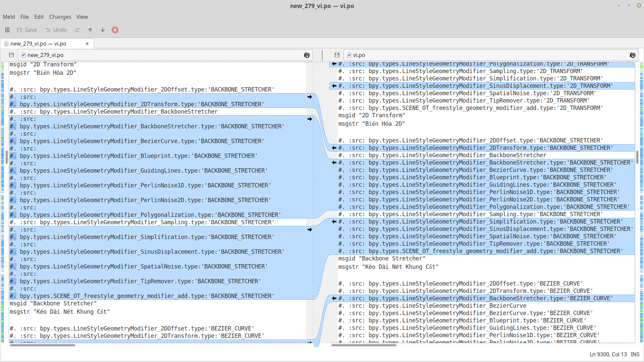The width and height of the screenshot is (644, 362).
Task: Click msgid "Backbone Stretcher" in right pane
Action: (382, 258)
